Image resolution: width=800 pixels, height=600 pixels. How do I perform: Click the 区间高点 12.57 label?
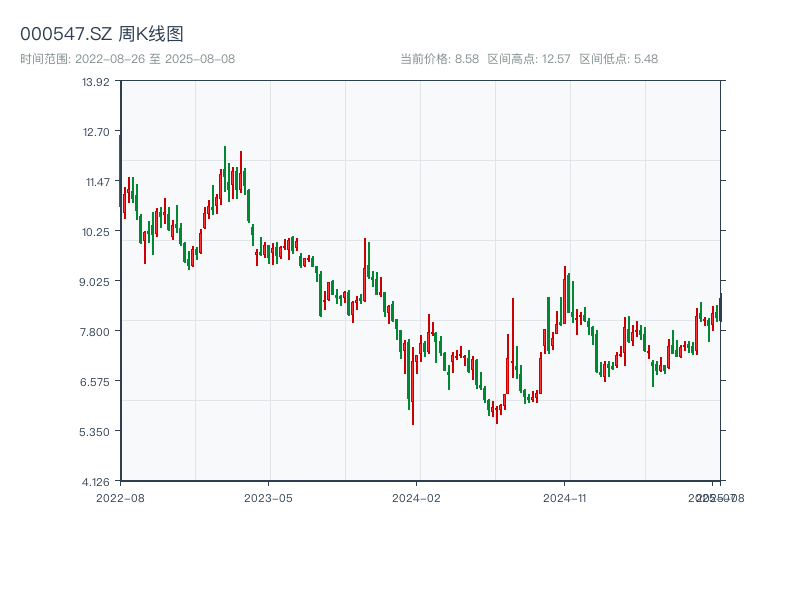528,59
